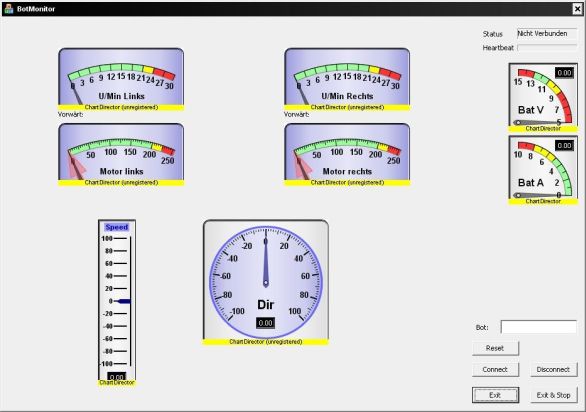Click the Status label

point(493,34)
